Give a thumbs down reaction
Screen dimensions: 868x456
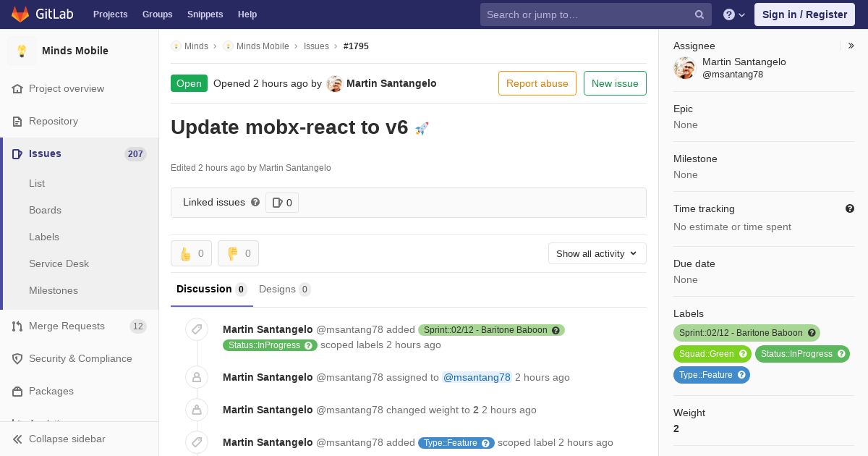238,253
